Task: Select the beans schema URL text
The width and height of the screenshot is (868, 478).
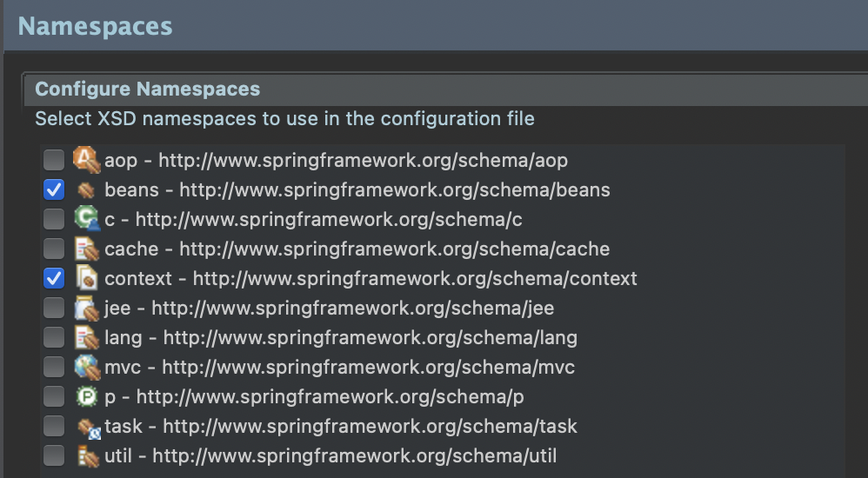Action: point(395,190)
